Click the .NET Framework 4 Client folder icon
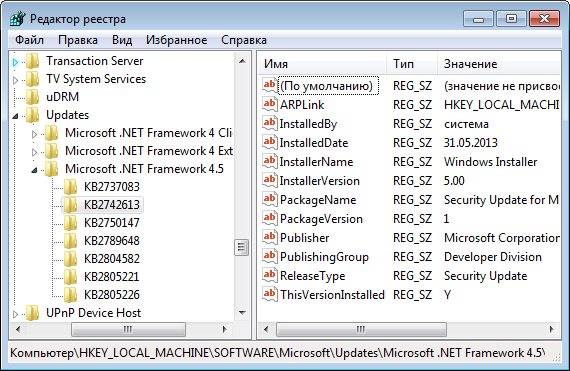 click(x=52, y=133)
